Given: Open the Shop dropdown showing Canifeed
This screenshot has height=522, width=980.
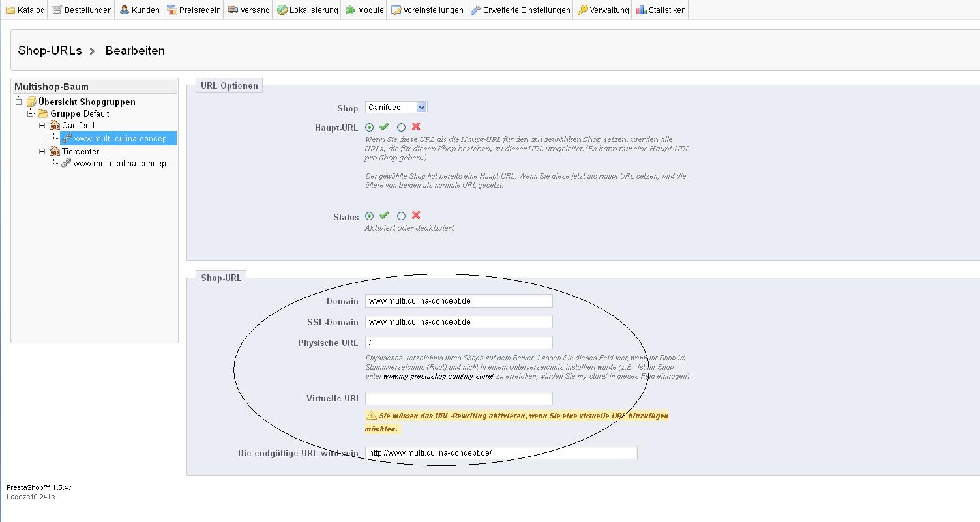Looking at the screenshot, I should 396,108.
